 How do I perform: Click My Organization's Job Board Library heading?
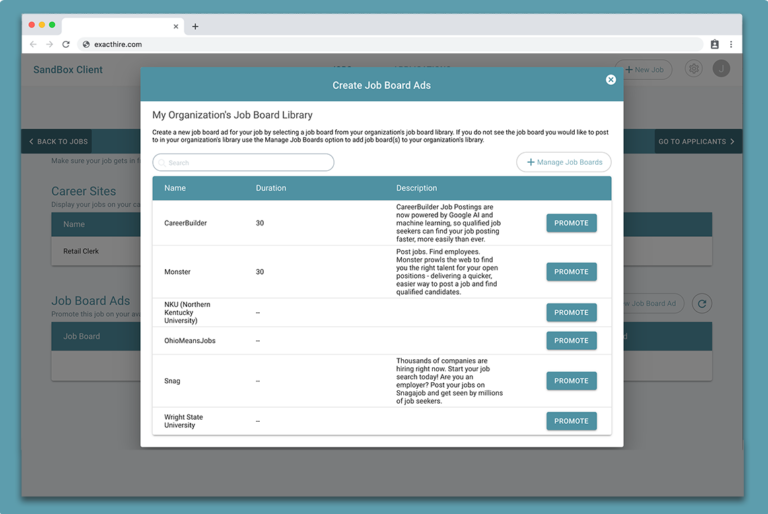click(x=232, y=115)
